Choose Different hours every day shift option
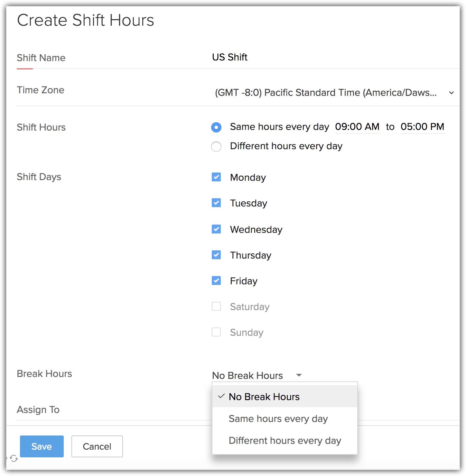 click(x=216, y=147)
